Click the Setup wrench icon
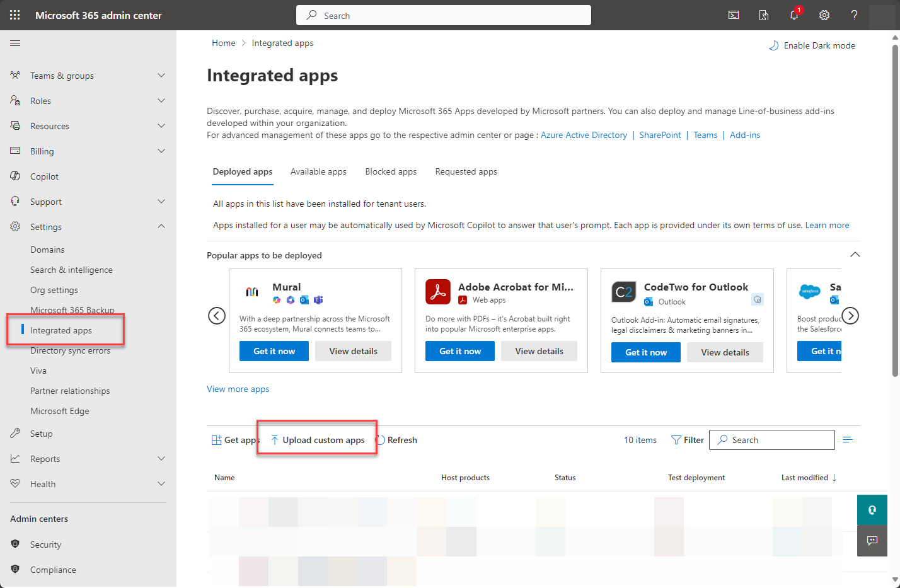The image size is (900, 588). click(x=15, y=434)
